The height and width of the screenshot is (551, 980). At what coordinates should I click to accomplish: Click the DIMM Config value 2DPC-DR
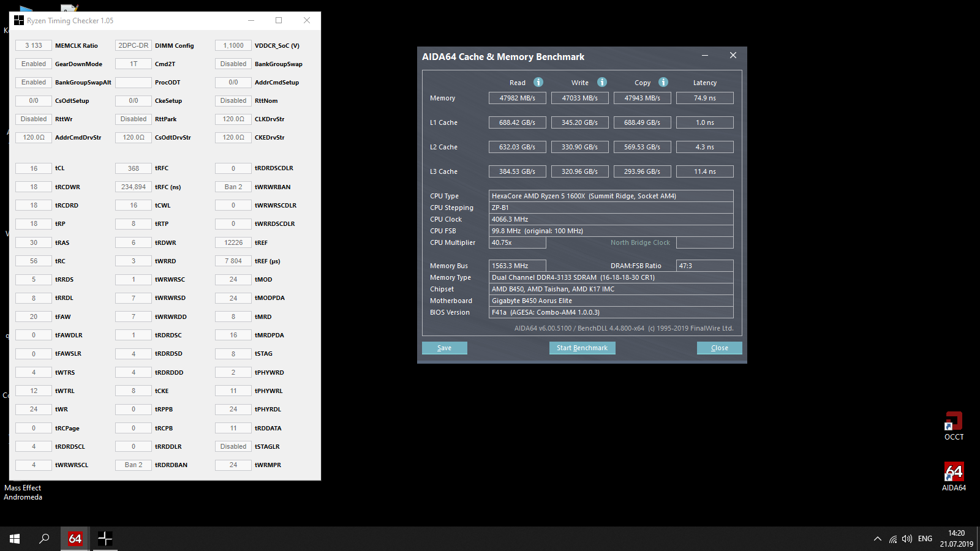click(x=134, y=45)
